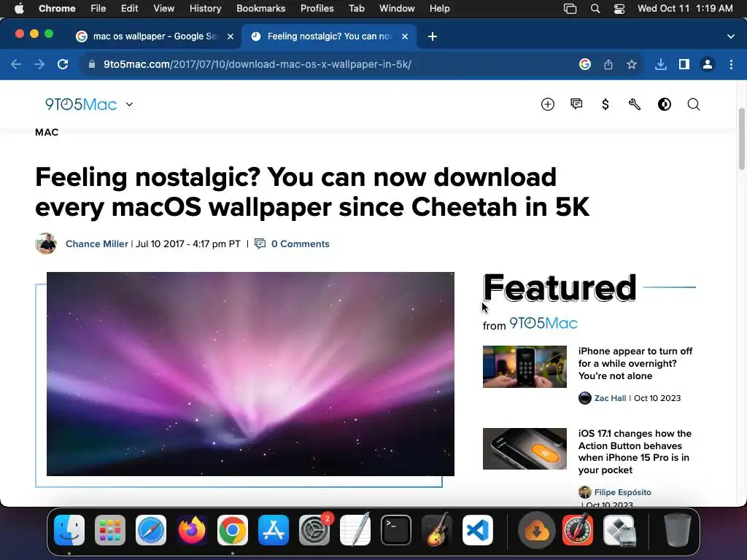Open Terminal from the dock
This screenshot has height=560, width=747.
[x=396, y=530]
